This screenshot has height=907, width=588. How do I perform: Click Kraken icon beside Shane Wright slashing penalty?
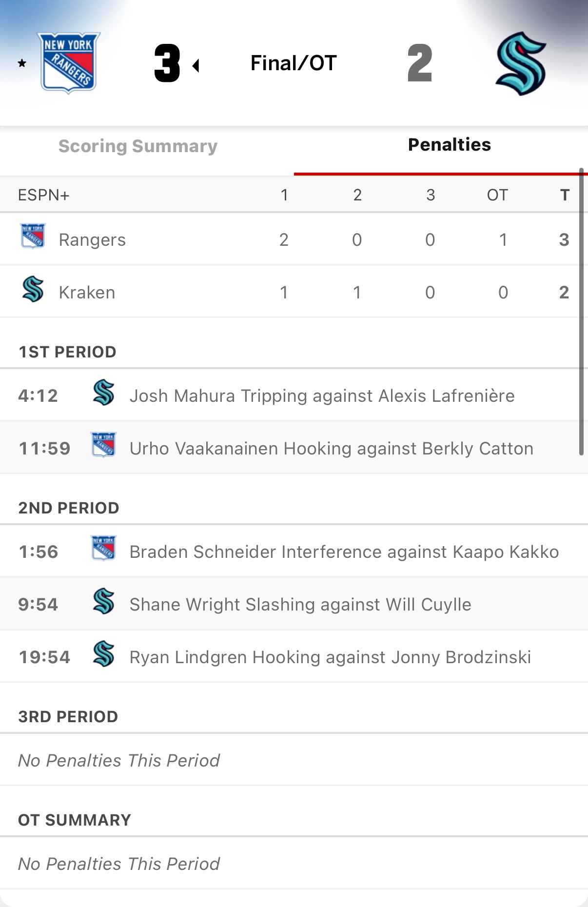[x=103, y=601]
